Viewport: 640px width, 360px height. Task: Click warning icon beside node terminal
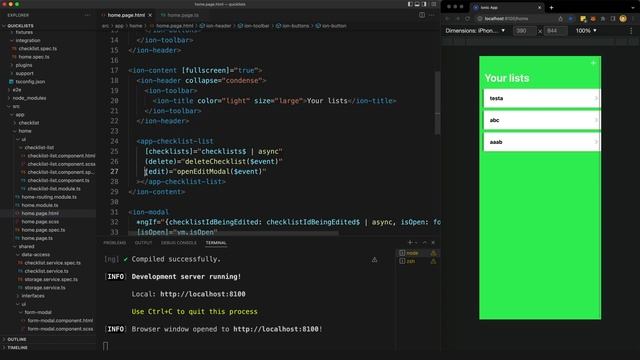[433, 253]
